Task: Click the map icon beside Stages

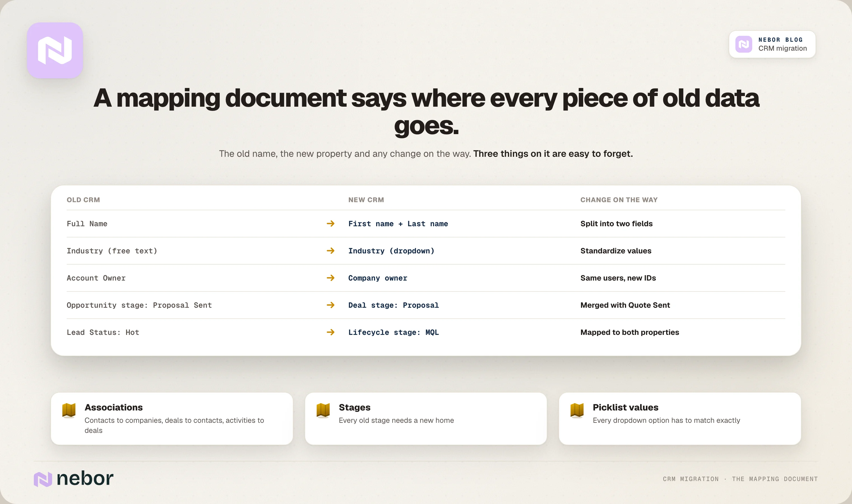Action: [323, 410]
